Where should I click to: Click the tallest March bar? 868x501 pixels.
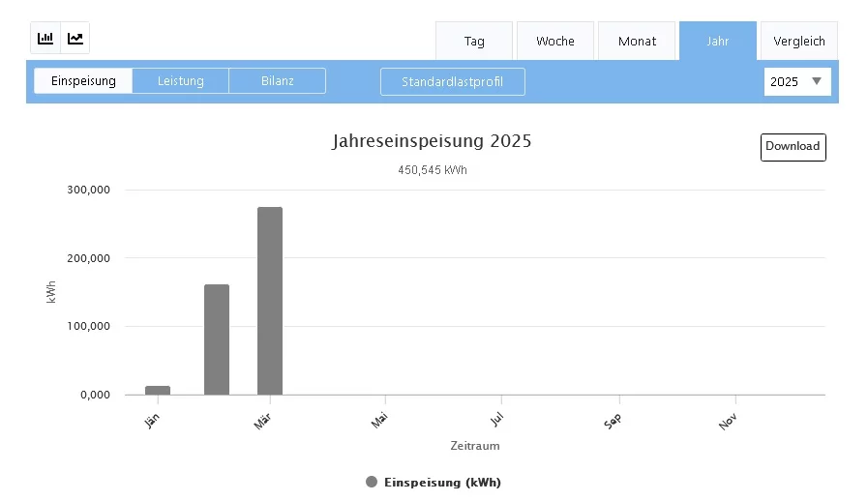pyautogui.click(x=270, y=301)
